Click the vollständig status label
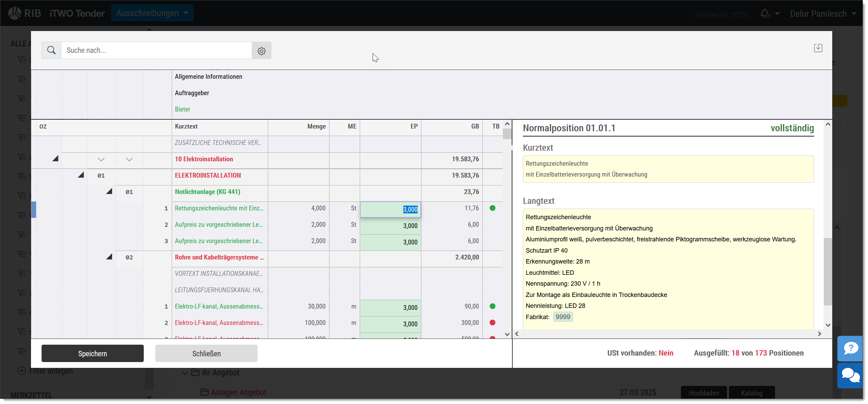The height and width of the screenshot is (404, 868). [x=792, y=128]
